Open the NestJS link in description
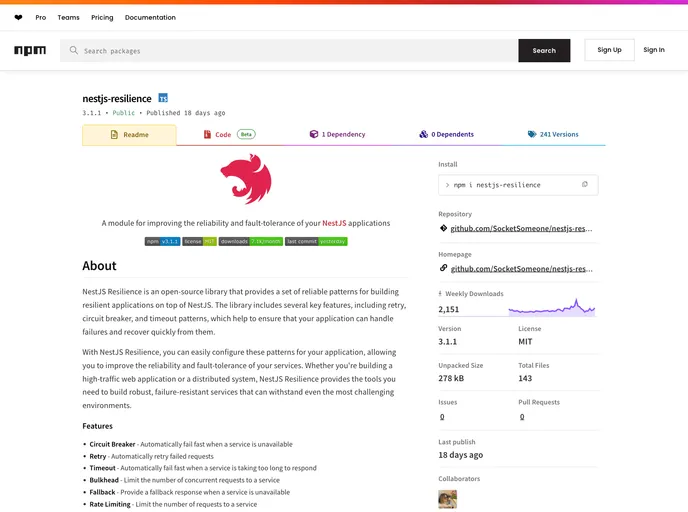Viewport: 688px width, 512px height. pos(334,223)
